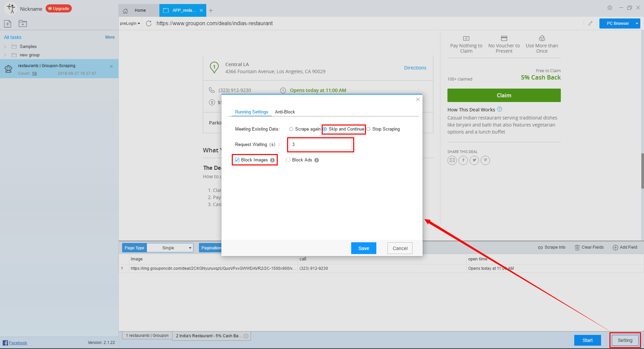Click the Start button
The image size is (644, 349).
pyautogui.click(x=587, y=340)
